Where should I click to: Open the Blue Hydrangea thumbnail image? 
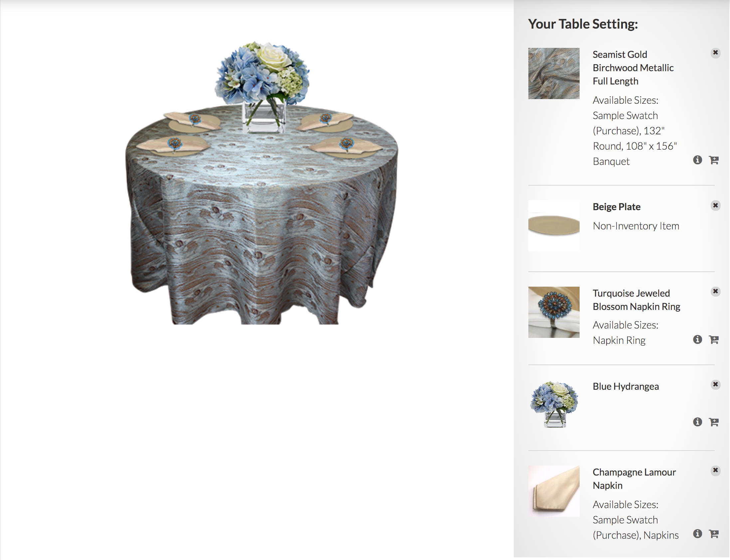(x=554, y=405)
